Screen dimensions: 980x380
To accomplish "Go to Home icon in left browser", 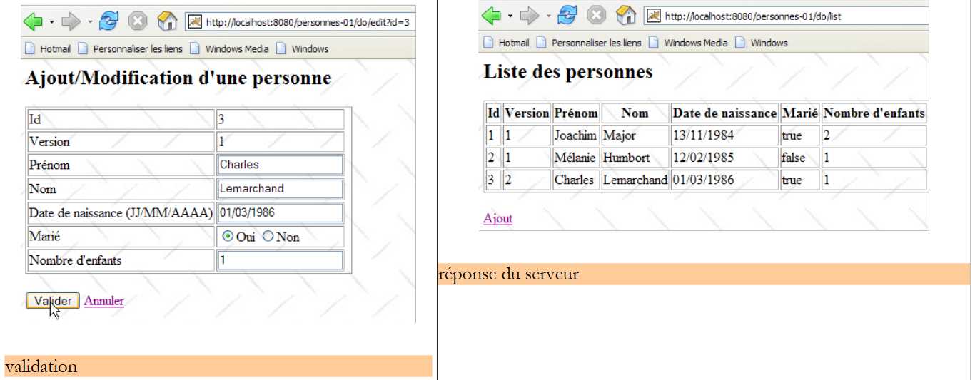I will (x=167, y=21).
